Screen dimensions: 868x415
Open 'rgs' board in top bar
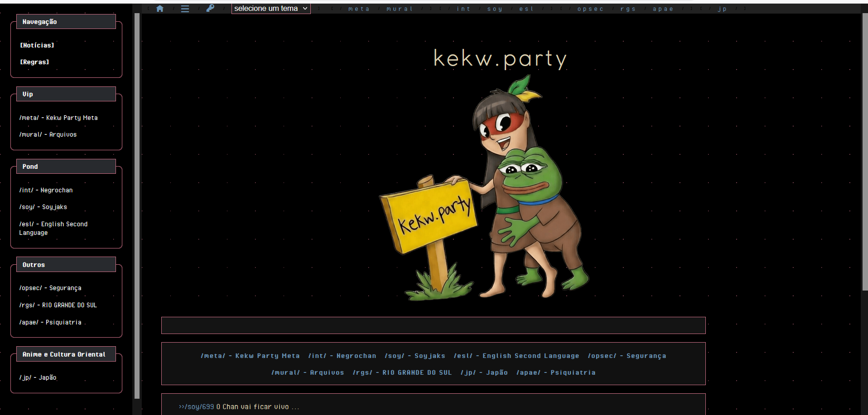628,9
